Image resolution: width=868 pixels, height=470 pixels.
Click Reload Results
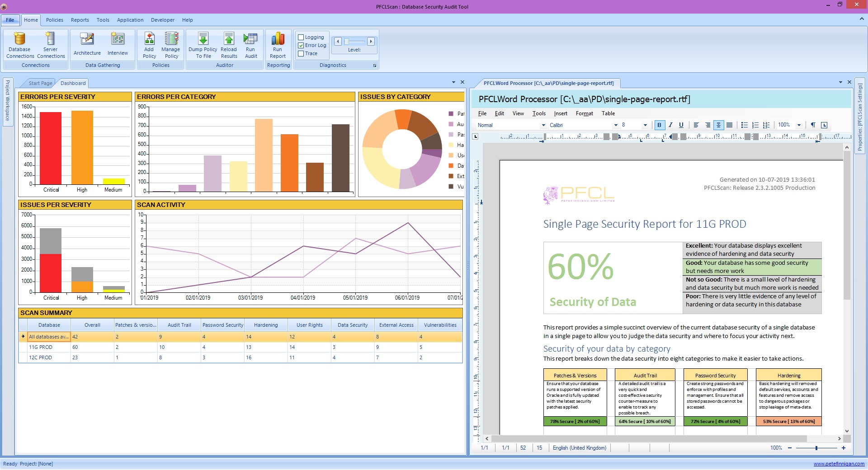point(229,45)
